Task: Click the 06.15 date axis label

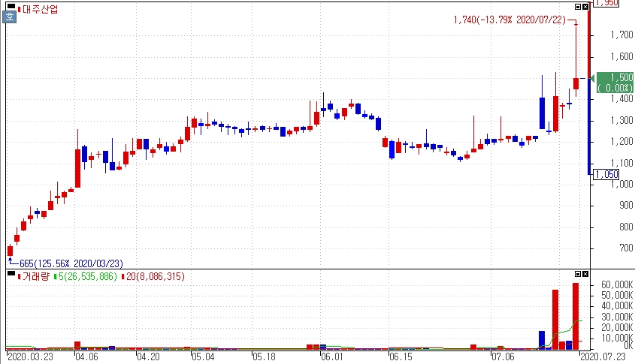Action: point(401,356)
